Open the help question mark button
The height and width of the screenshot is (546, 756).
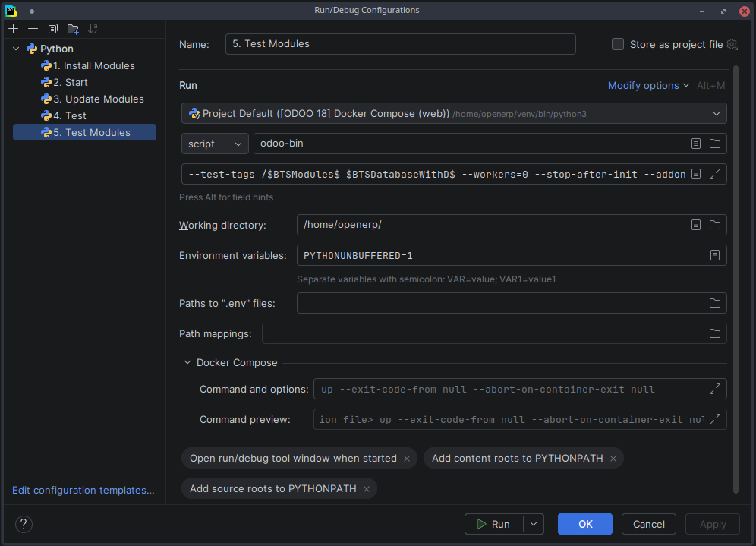[x=24, y=524]
